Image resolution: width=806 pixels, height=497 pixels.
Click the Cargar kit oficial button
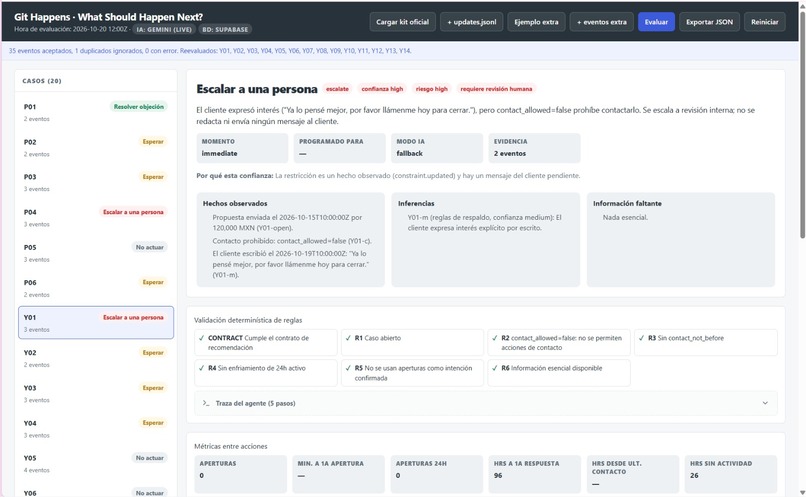pyautogui.click(x=402, y=22)
